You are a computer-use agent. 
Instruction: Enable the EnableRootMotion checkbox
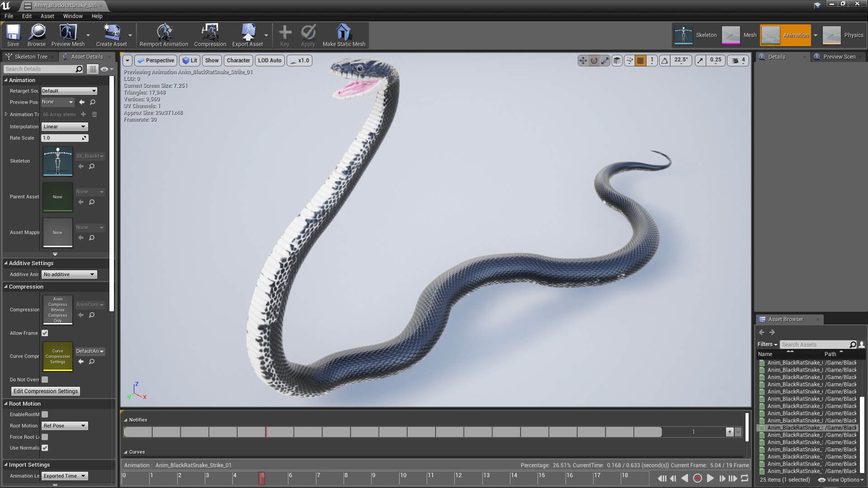pyautogui.click(x=45, y=414)
